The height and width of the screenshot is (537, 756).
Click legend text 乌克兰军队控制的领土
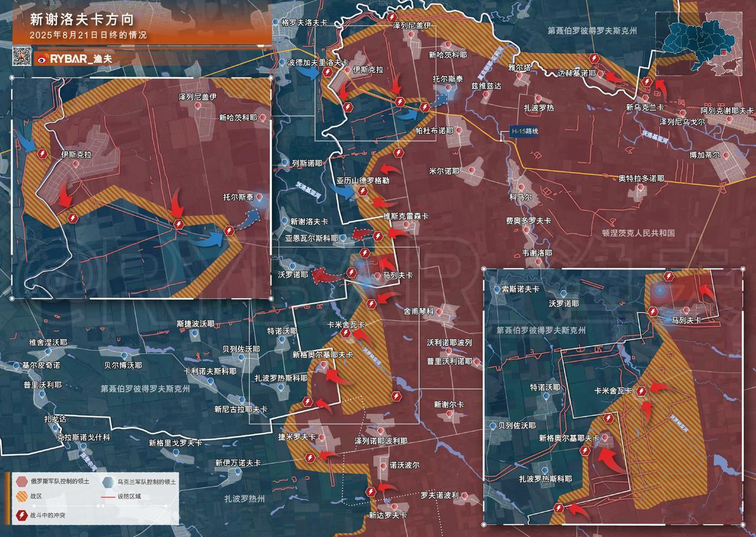tap(146, 482)
